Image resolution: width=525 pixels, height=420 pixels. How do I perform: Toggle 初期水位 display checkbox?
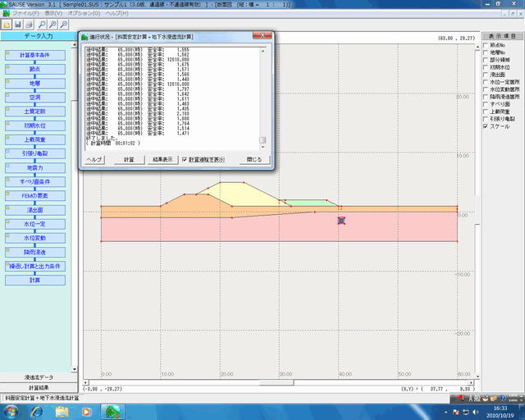[486, 67]
